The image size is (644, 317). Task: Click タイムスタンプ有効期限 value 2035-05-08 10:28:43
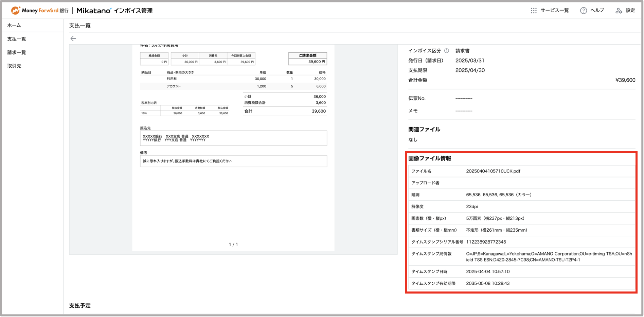(x=488, y=283)
